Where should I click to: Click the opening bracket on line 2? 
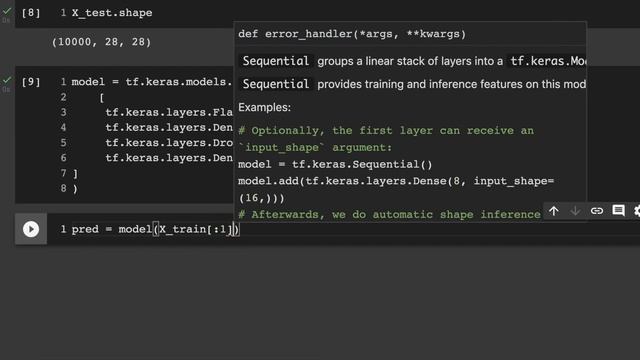click(102, 98)
